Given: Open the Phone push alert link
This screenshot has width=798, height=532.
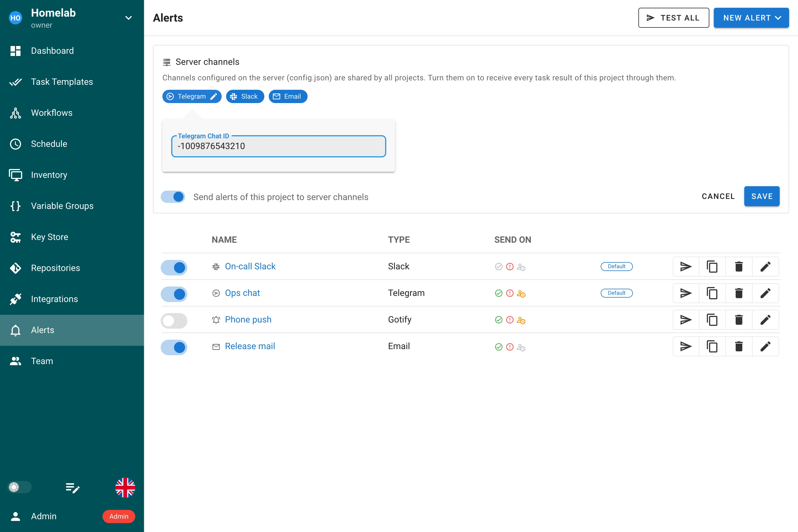Looking at the screenshot, I should tap(248, 319).
